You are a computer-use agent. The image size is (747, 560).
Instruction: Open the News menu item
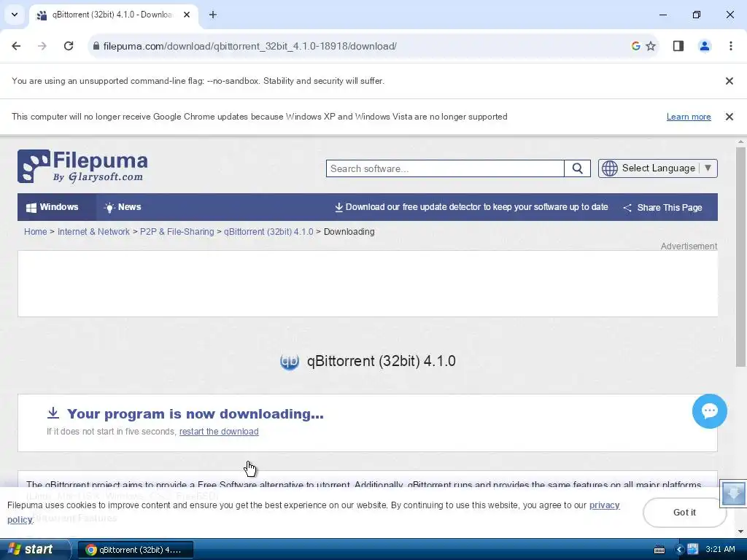point(123,207)
